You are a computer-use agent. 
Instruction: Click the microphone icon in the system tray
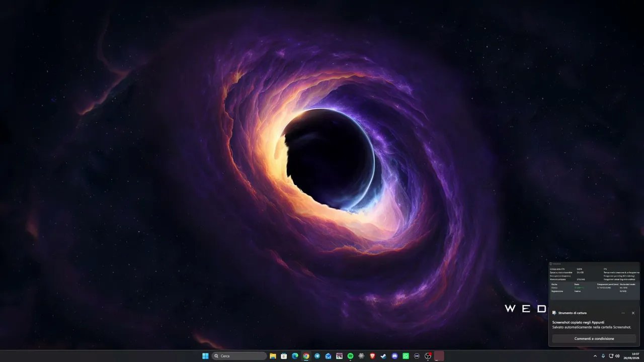[x=603, y=356]
